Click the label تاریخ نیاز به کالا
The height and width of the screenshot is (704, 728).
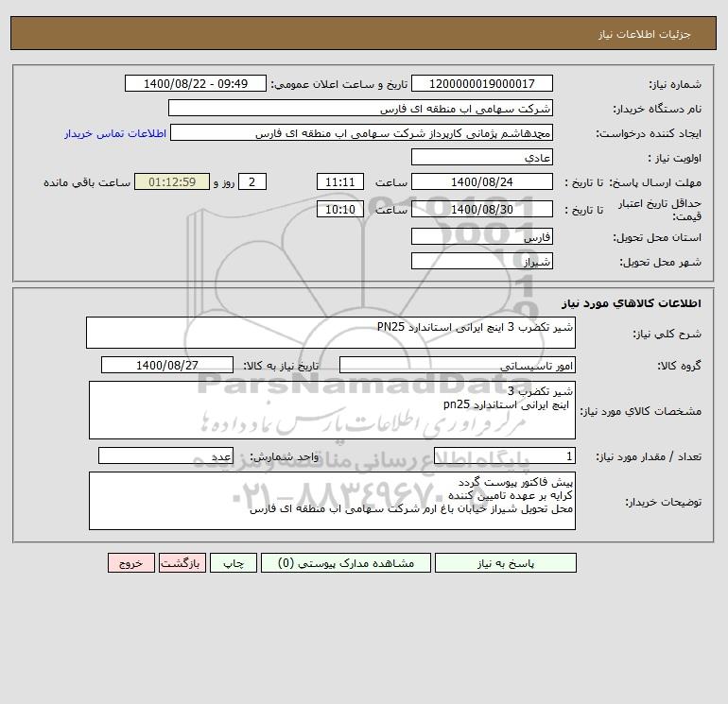pyautogui.click(x=281, y=366)
